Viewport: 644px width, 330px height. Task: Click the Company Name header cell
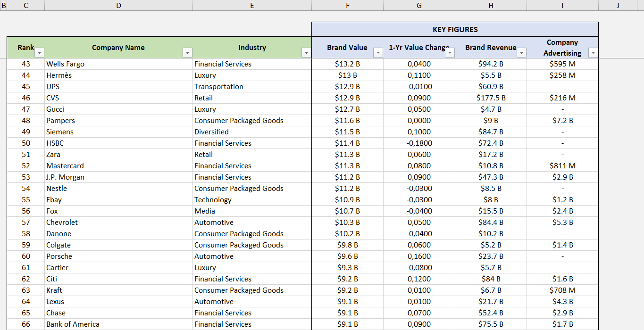pyautogui.click(x=118, y=47)
